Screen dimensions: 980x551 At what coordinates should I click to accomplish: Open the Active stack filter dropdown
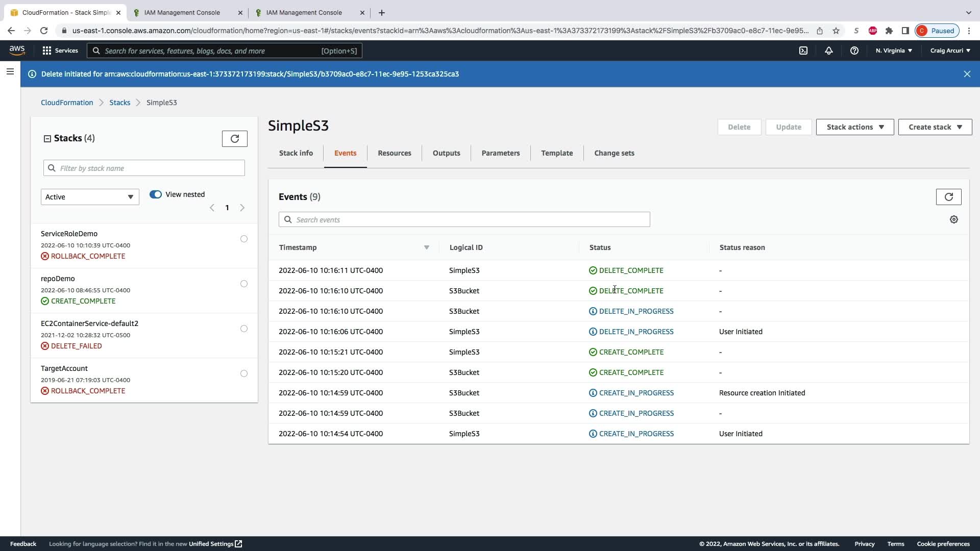[x=90, y=197]
